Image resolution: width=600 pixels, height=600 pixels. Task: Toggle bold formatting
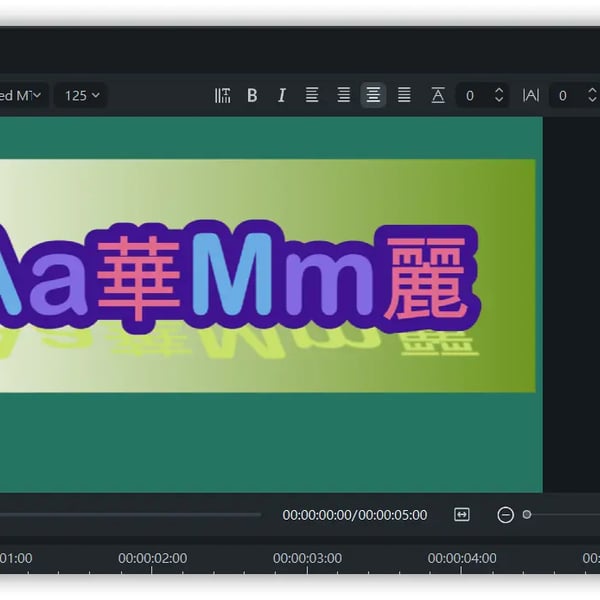pyautogui.click(x=252, y=95)
